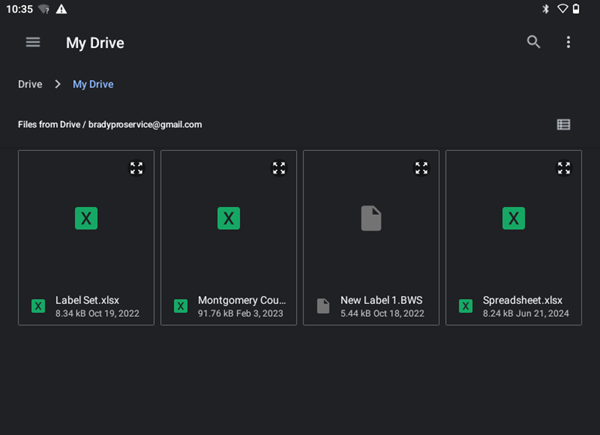Expand preview of Montgomery file
Viewport: 600px width, 435px height.
(x=279, y=168)
